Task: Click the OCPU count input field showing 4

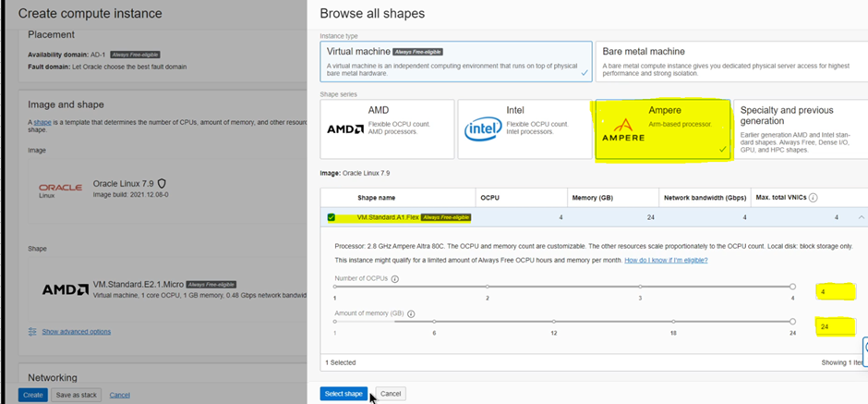Action: click(836, 291)
